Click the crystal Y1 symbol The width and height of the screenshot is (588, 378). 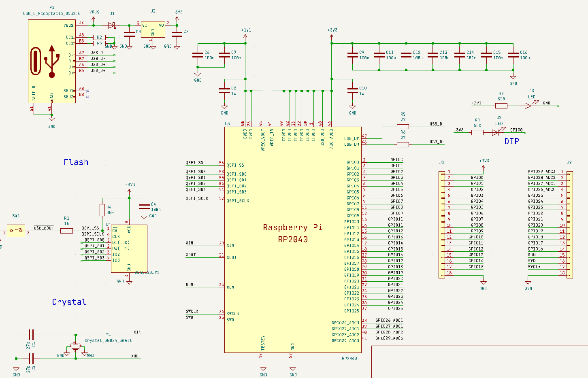[x=75, y=346]
